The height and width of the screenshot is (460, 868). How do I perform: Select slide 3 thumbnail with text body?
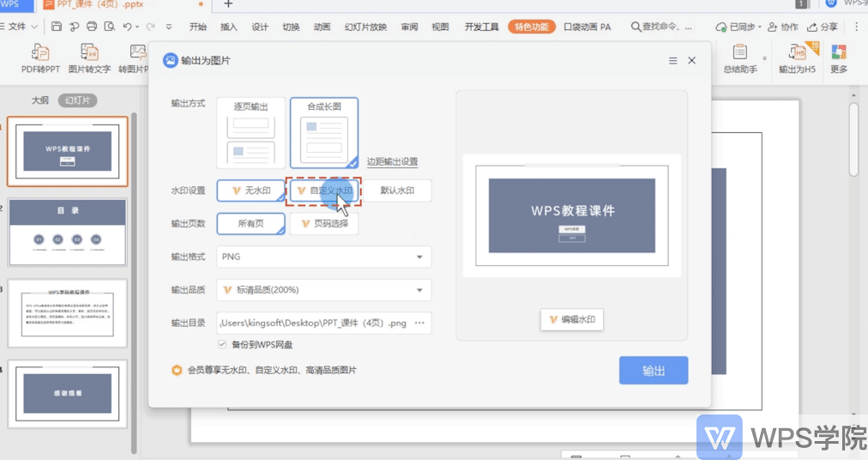(x=68, y=314)
